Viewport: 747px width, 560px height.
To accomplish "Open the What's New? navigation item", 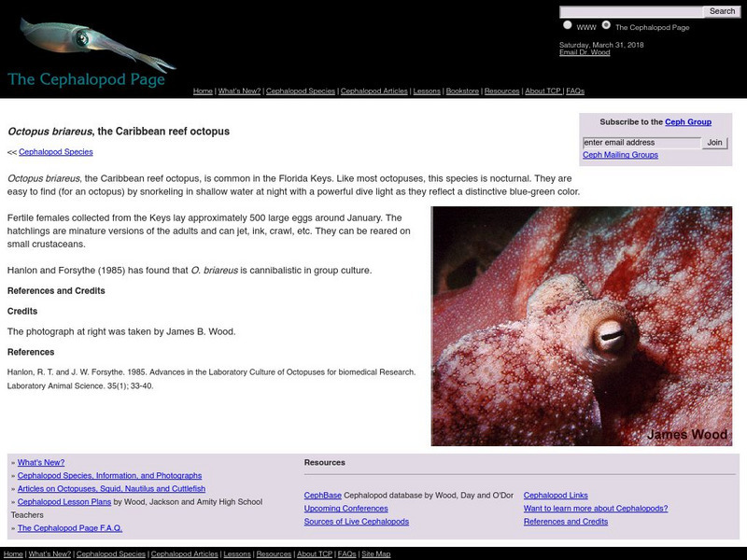I will [x=237, y=91].
